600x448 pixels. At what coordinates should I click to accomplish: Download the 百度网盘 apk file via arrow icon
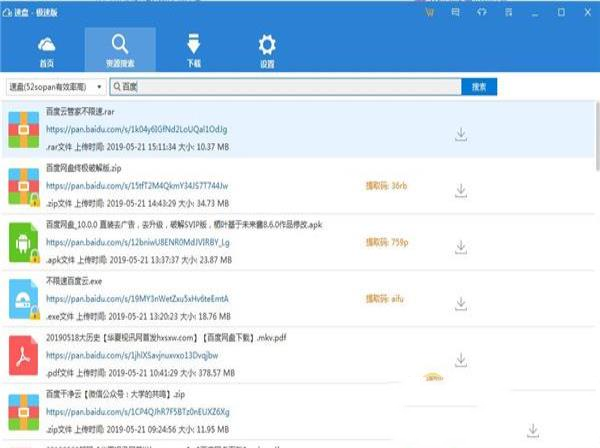461,244
